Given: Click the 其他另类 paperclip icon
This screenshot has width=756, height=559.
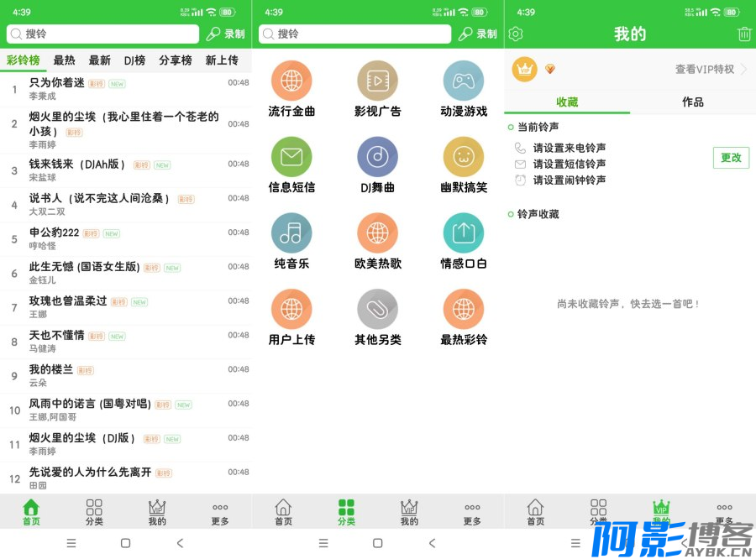Looking at the screenshot, I should click(377, 310).
